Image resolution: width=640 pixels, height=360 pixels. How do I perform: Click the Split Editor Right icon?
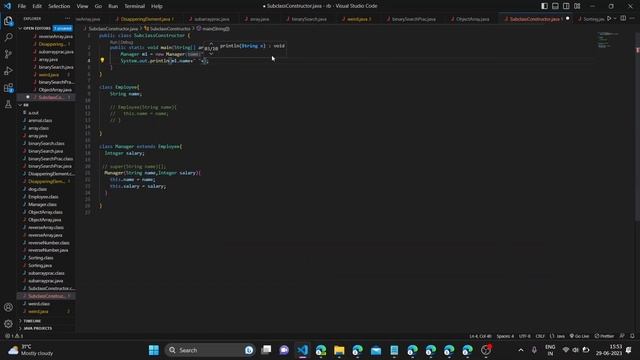[x=623, y=18]
